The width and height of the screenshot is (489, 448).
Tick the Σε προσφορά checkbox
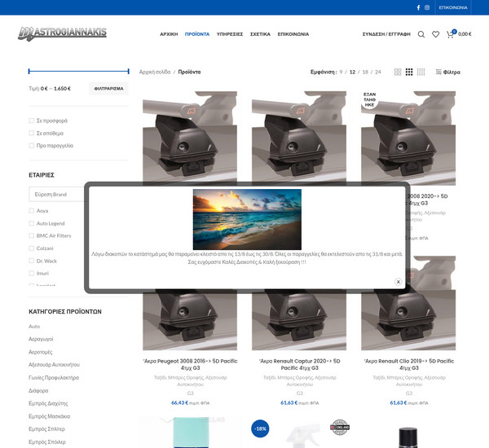coord(31,121)
